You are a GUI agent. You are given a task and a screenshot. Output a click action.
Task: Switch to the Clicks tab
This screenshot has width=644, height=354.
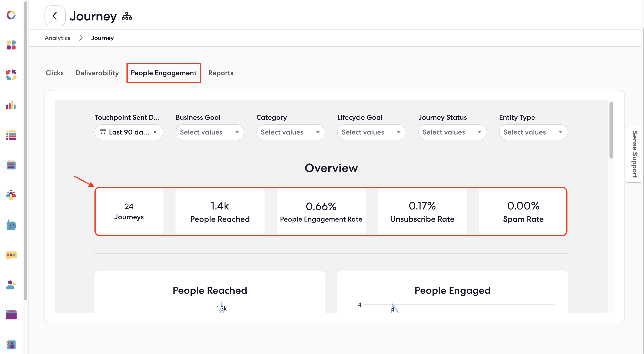pyautogui.click(x=54, y=73)
